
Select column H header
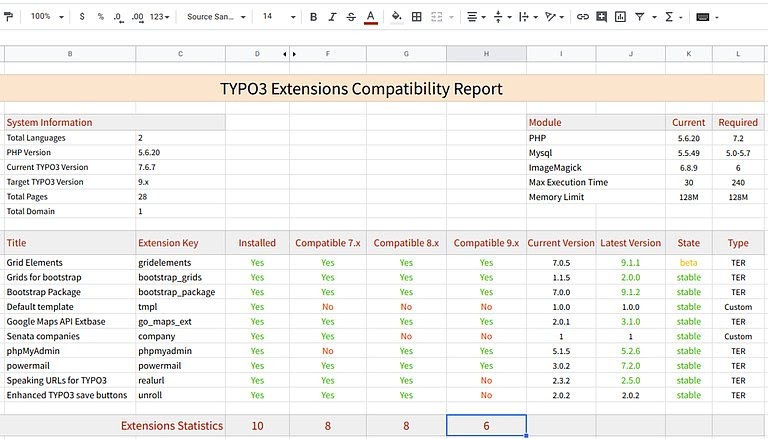[486, 54]
